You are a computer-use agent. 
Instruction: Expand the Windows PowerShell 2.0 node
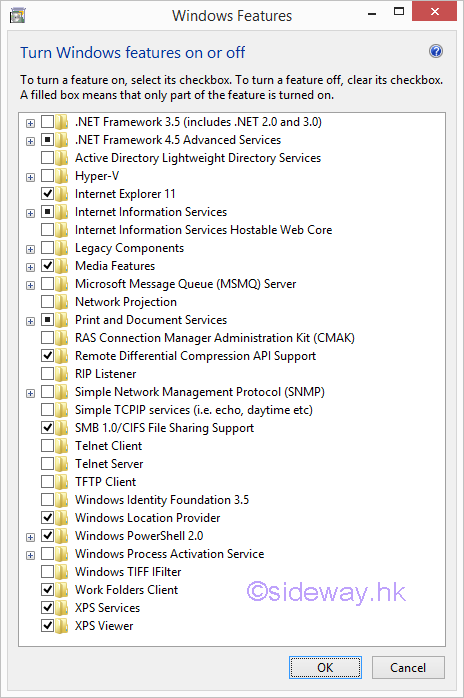click(30, 537)
